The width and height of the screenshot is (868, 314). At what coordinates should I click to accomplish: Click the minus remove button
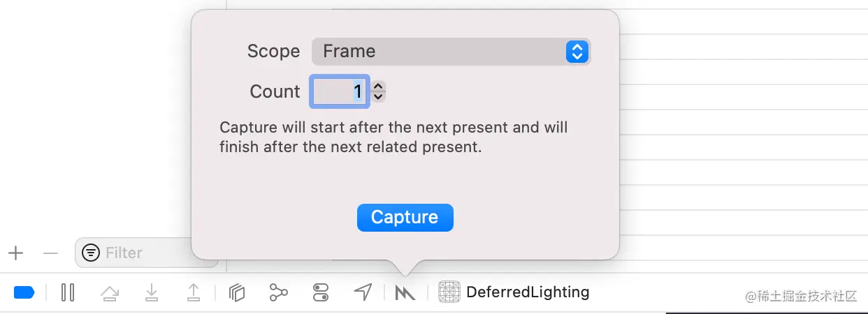pyautogui.click(x=50, y=253)
